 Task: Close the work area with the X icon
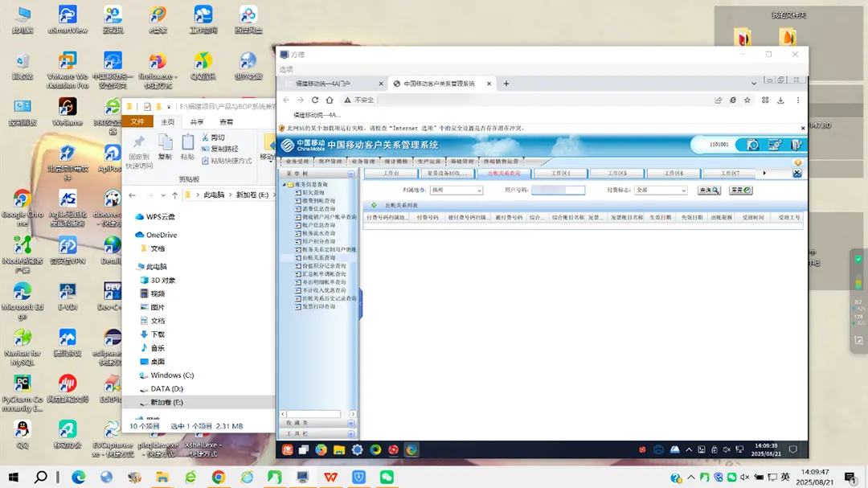pos(796,173)
